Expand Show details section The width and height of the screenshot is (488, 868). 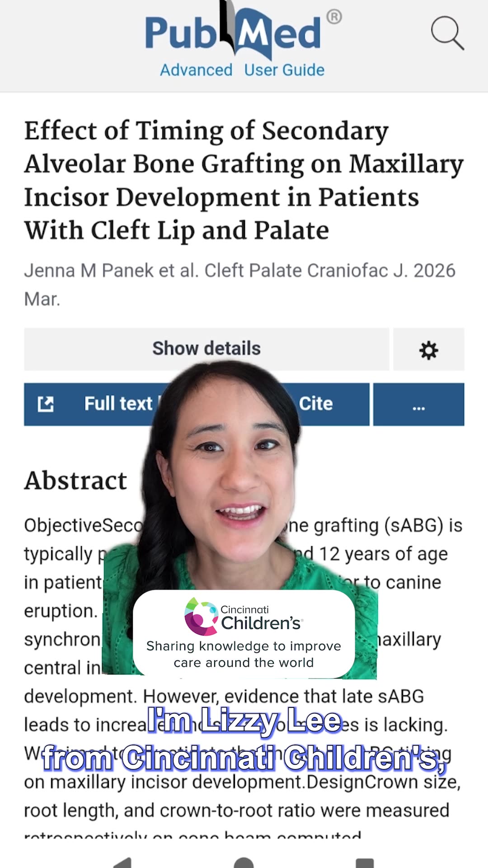pos(206,349)
